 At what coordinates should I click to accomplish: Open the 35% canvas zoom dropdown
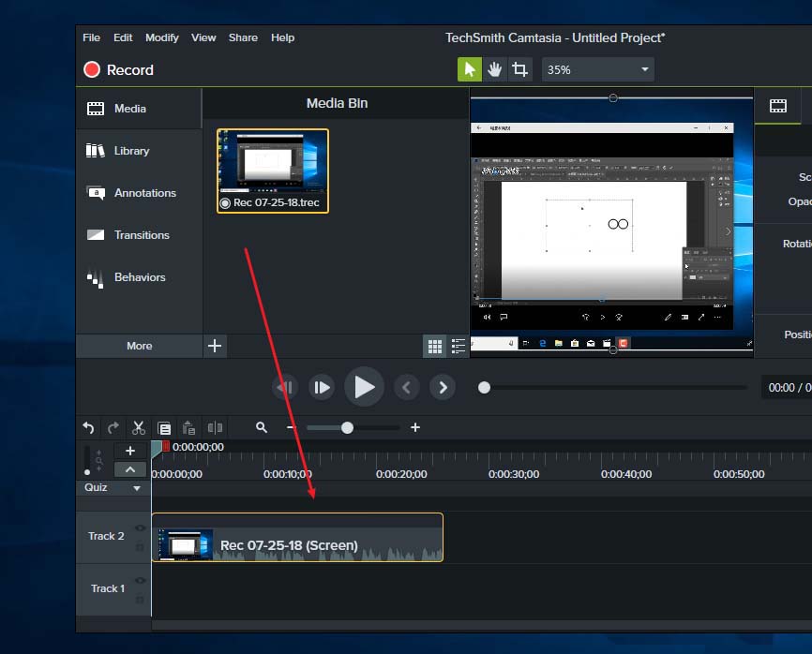[597, 69]
